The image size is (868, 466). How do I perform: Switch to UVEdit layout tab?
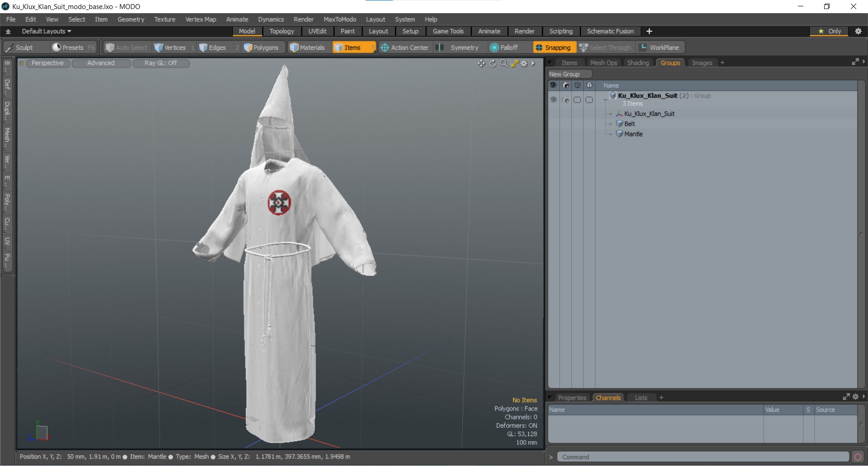point(317,31)
